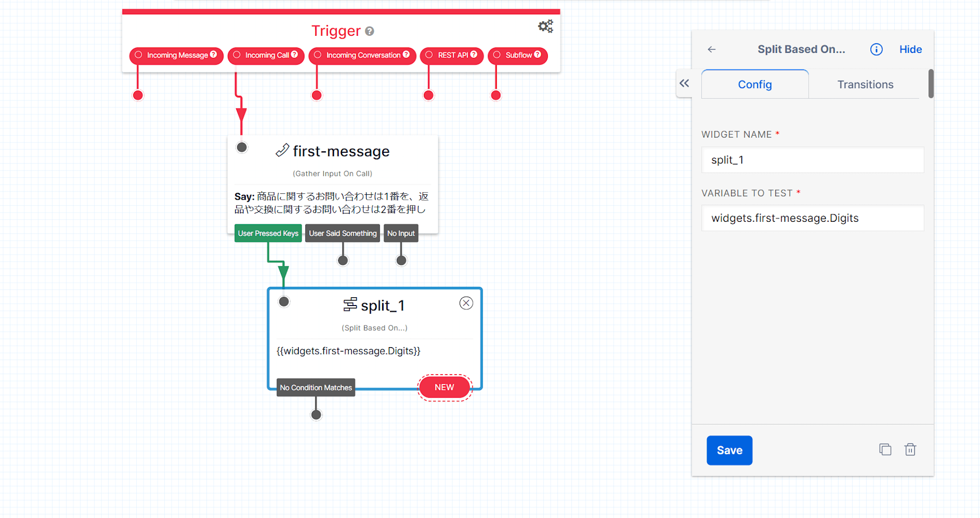This screenshot has height=518, width=980.
Task: Click the User Pressed Keys transition
Action: point(268,234)
